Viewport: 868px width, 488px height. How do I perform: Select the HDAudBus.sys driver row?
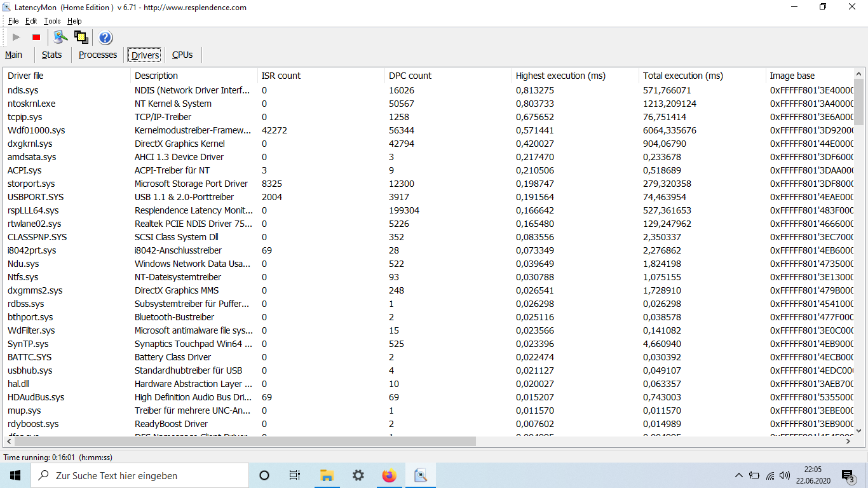[429, 397]
